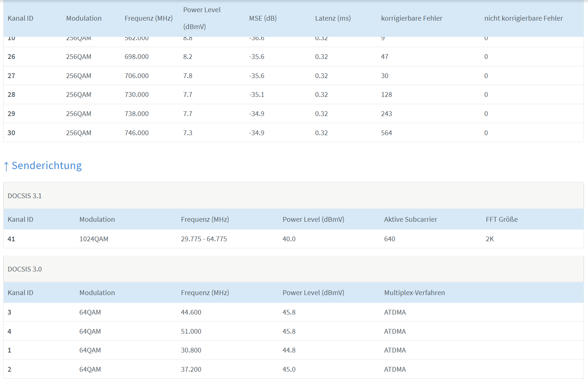
Task: Click power level 8.2 in channel 26 row
Action: (188, 57)
